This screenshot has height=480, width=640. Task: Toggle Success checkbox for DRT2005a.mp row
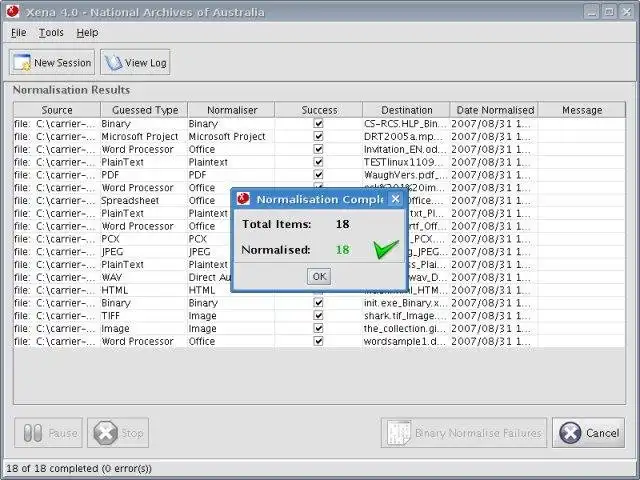318,136
